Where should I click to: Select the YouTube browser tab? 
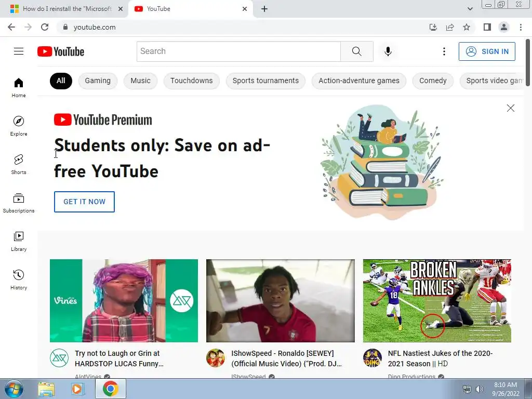pos(191,9)
